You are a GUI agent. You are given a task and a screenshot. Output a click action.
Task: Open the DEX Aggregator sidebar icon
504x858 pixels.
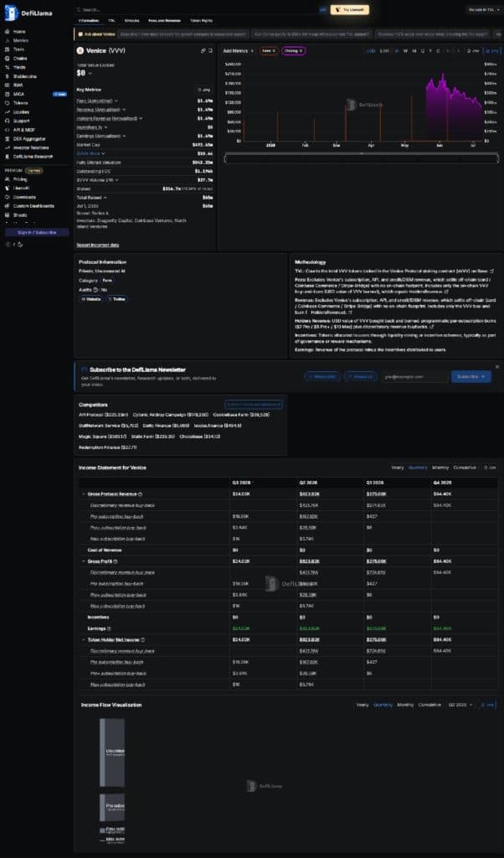pyautogui.click(x=7, y=138)
